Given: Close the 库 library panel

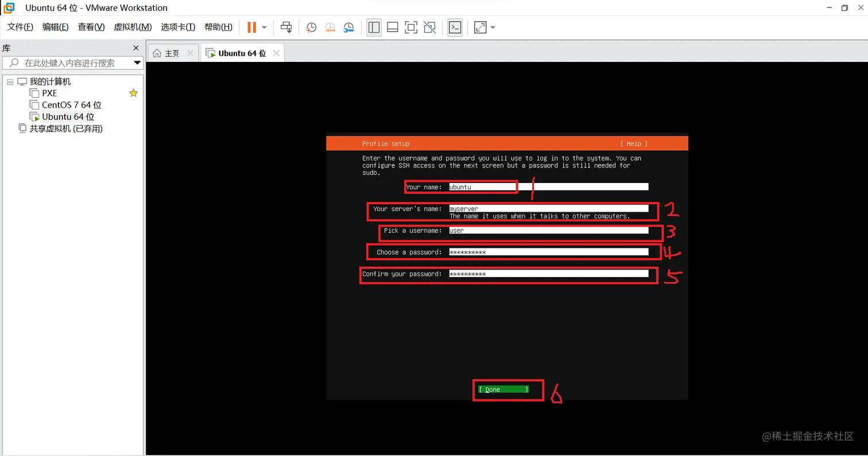Looking at the screenshot, I should (136, 48).
